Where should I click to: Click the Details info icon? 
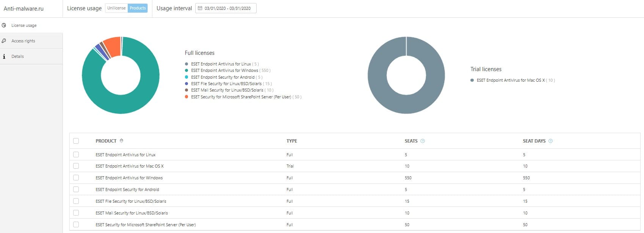[x=4, y=56]
